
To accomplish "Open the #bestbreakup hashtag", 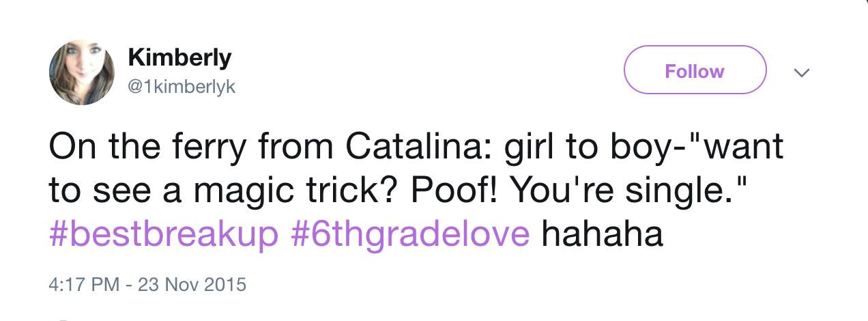I will [x=164, y=234].
